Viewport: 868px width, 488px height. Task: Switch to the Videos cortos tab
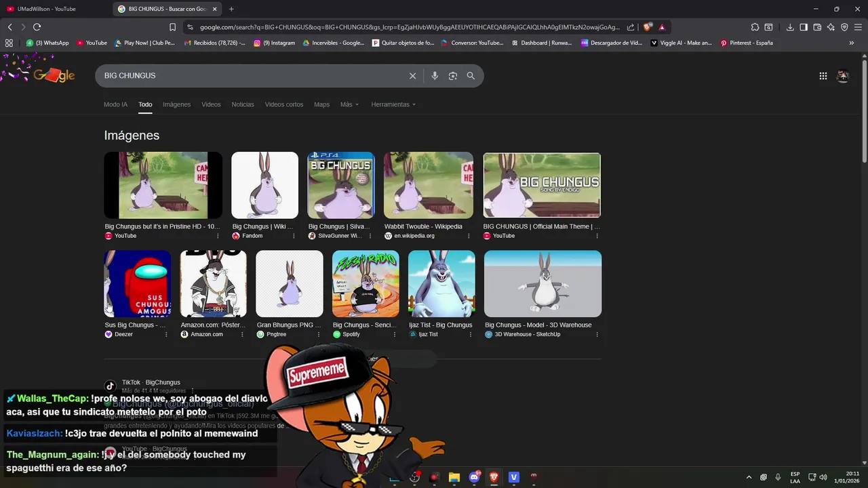tap(284, 104)
